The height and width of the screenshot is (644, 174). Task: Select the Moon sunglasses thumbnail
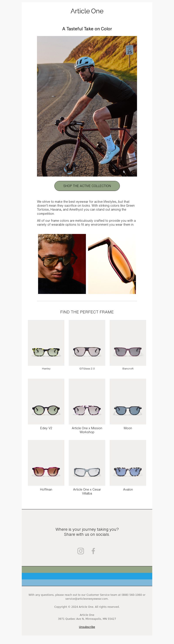(x=128, y=402)
